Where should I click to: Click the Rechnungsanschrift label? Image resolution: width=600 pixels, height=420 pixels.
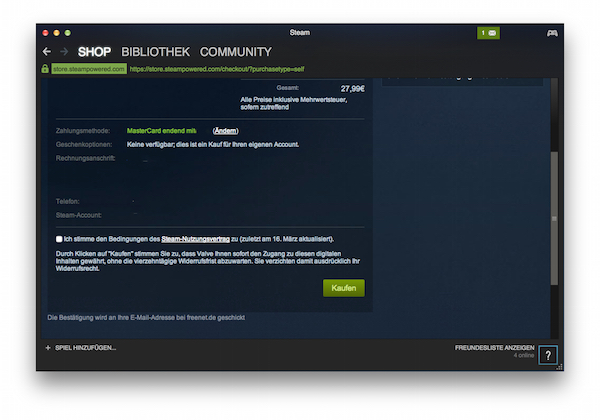click(86, 158)
